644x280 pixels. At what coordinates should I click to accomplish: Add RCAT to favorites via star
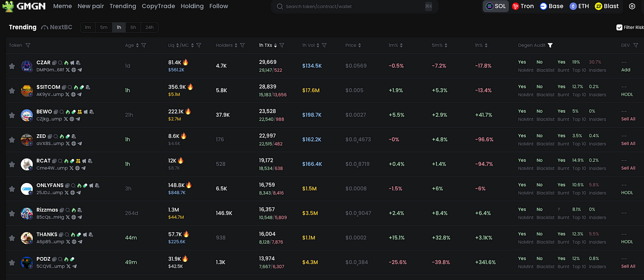(11, 164)
